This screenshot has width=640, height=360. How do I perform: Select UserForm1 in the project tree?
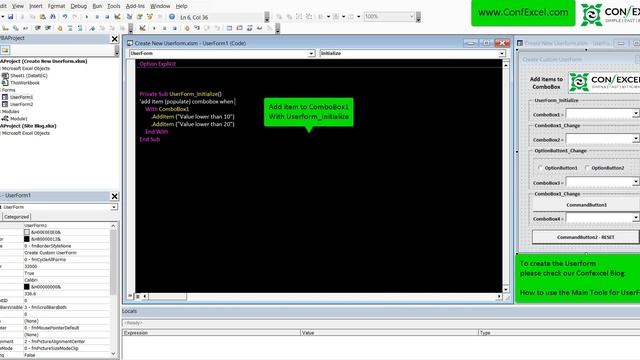21,97
